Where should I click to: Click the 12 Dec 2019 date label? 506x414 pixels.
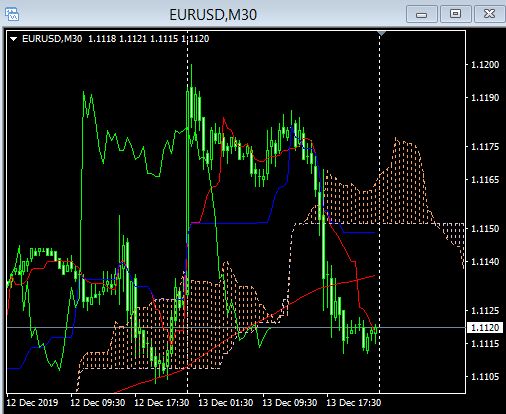click(x=32, y=403)
